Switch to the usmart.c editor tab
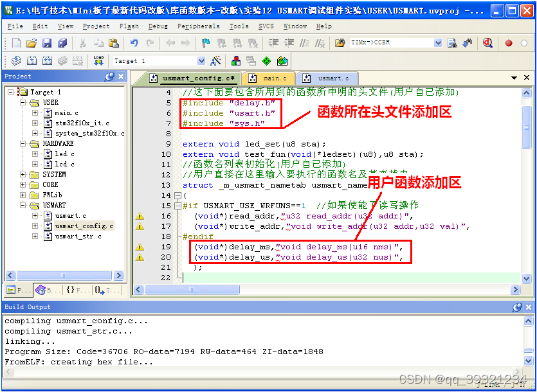 [327, 78]
